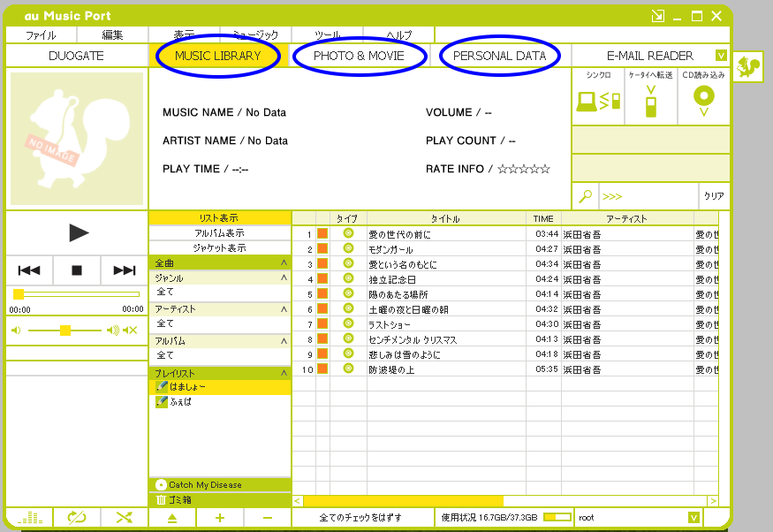
Task: Click the シンクロ sync icon
Action: [598, 101]
